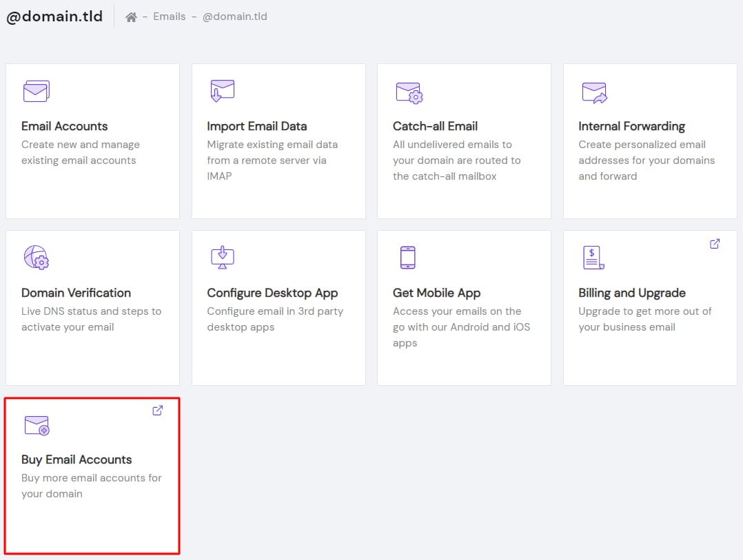This screenshot has width=743, height=560.
Task: Open the Email Accounts envelope icon
Action: point(35,90)
